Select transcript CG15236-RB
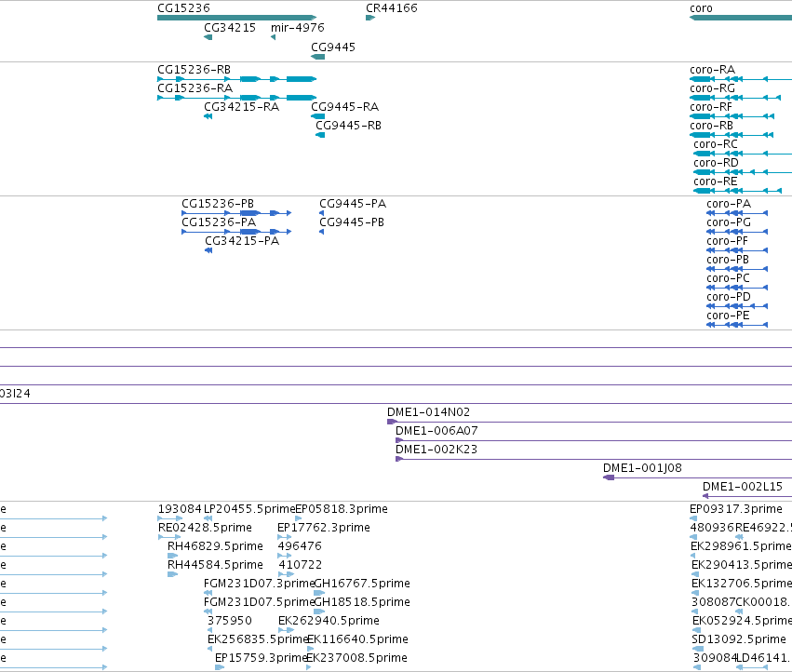This screenshot has height=672, width=792. (x=237, y=79)
